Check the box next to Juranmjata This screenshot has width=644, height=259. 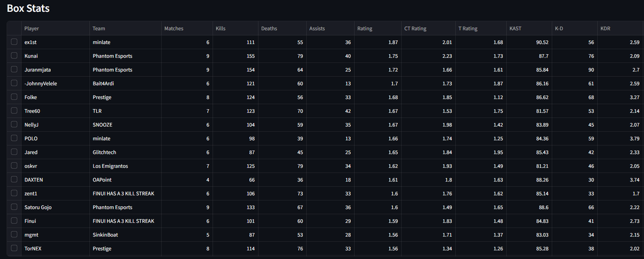tap(13, 70)
